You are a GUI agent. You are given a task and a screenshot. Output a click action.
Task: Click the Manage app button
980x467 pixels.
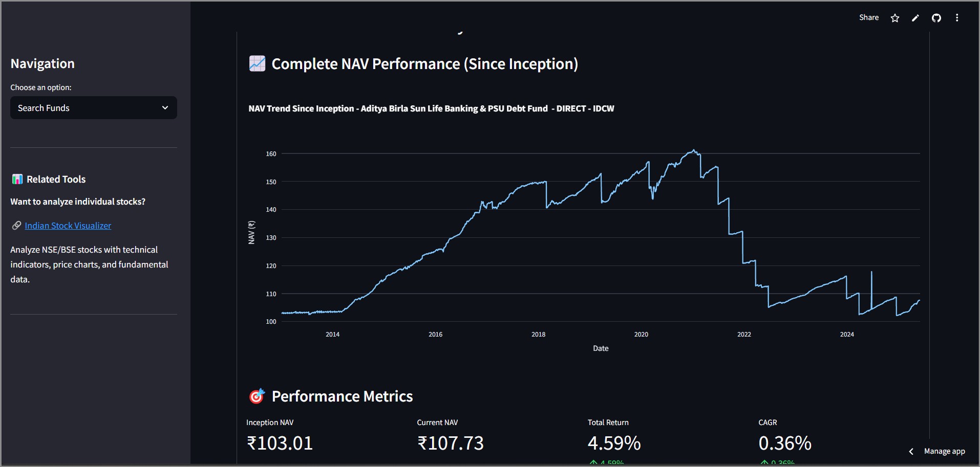coord(944,451)
